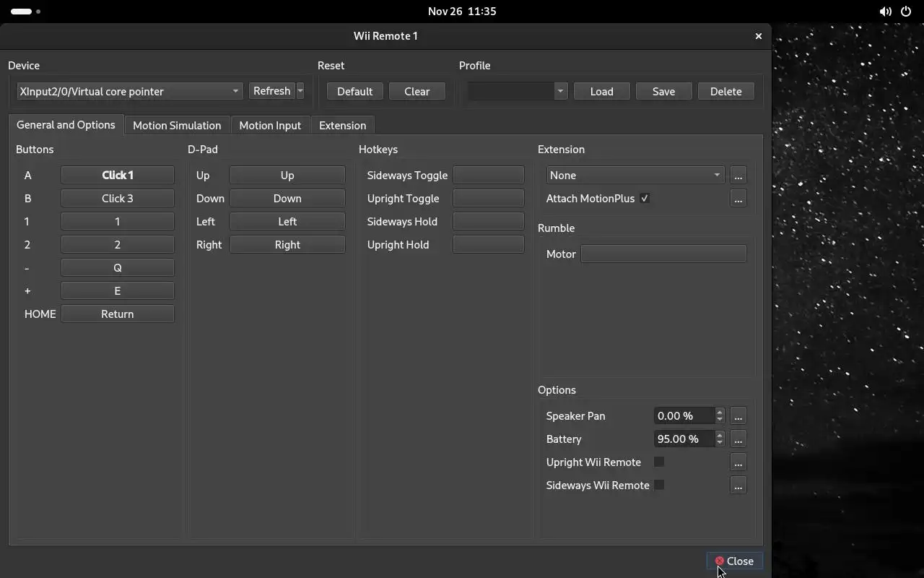Click the D-Pad Down mapping button

(x=287, y=198)
